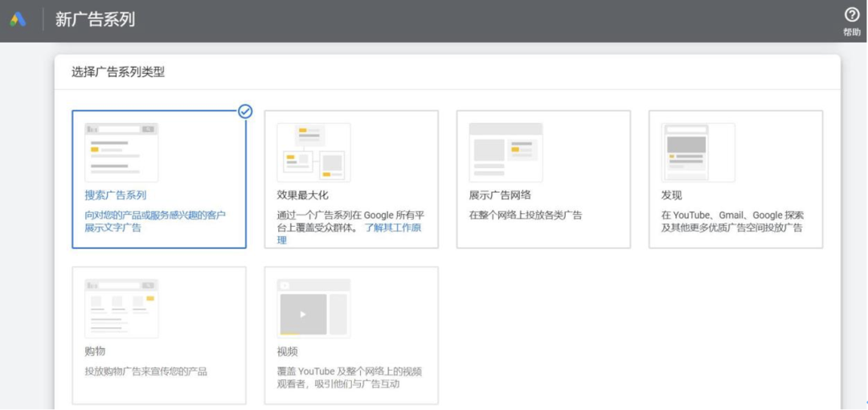Click the search card description text
This screenshot has height=410, width=868.
[x=156, y=221]
